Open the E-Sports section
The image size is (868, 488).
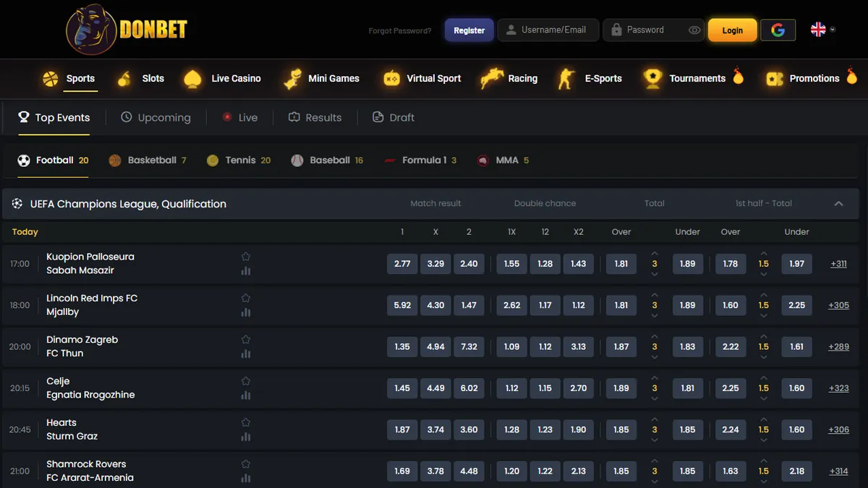(589, 78)
